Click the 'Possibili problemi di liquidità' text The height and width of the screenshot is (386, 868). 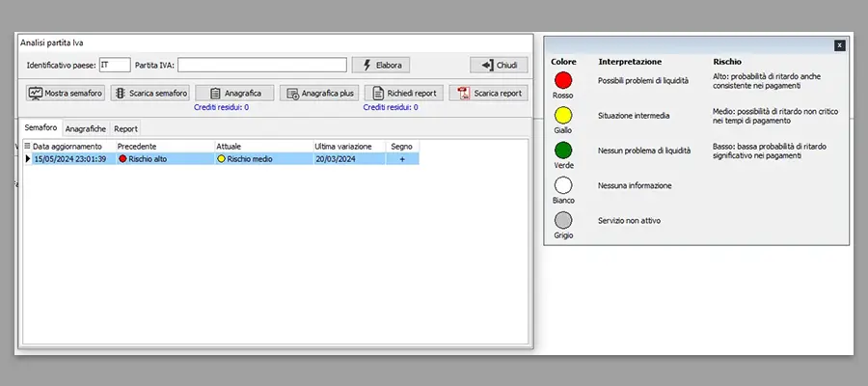pos(643,81)
